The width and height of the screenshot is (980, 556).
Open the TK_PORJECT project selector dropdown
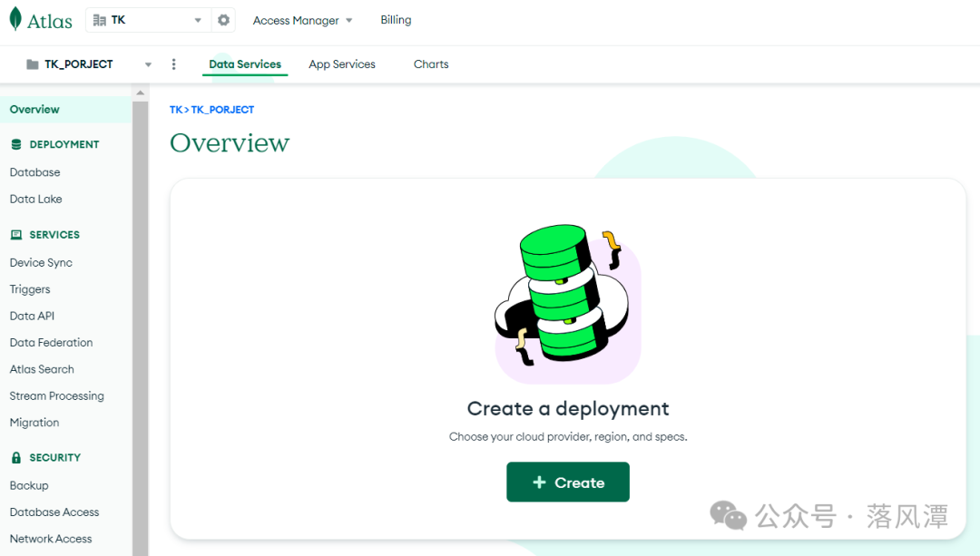89,64
